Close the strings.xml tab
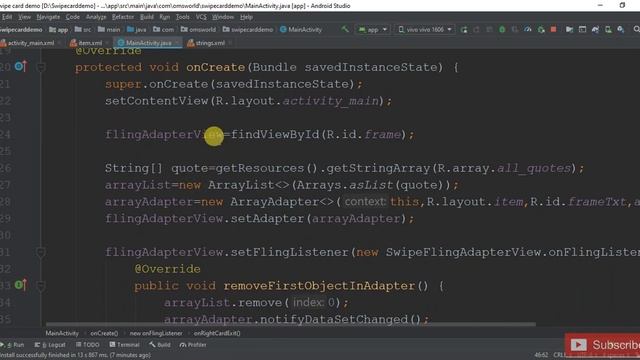Viewport: 640px width, 360px height. [231, 43]
